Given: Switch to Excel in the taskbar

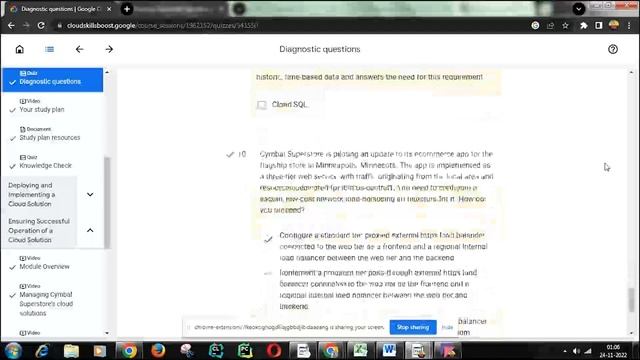Looking at the screenshot, I should tap(360, 351).
